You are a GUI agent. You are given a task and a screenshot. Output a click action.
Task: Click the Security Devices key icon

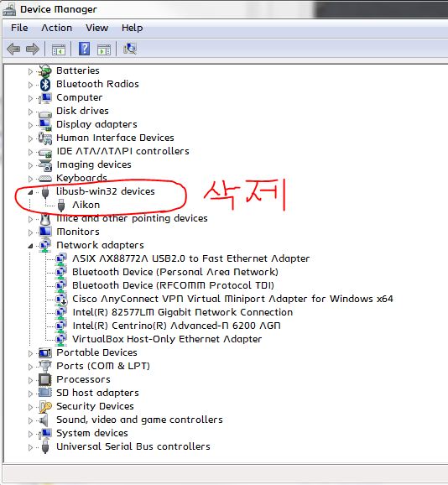(x=45, y=407)
